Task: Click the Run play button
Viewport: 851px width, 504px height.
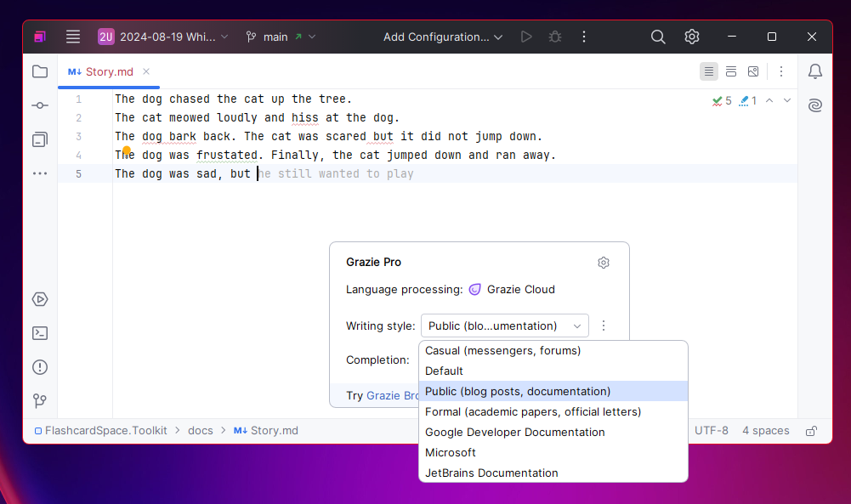Action: (x=526, y=37)
